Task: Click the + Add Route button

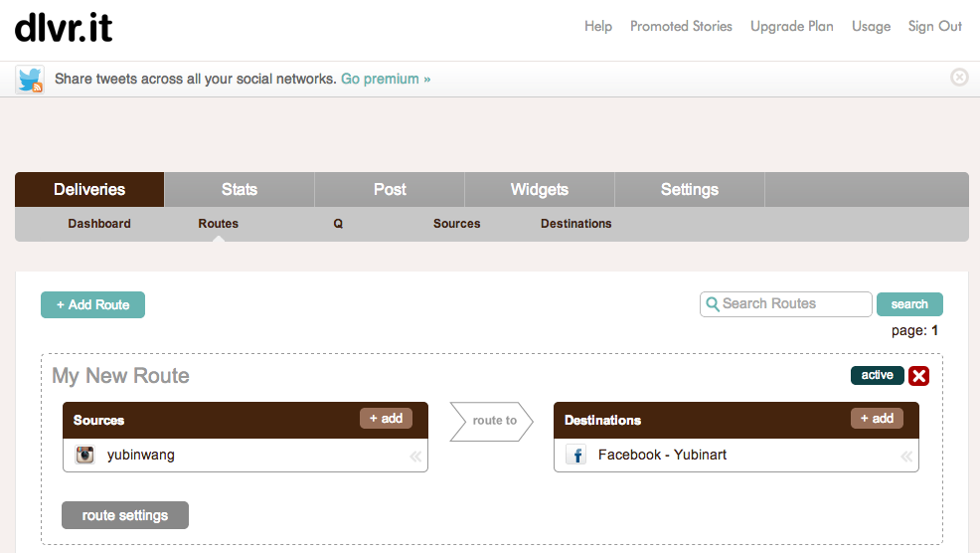Action: pyautogui.click(x=92, y=304)
